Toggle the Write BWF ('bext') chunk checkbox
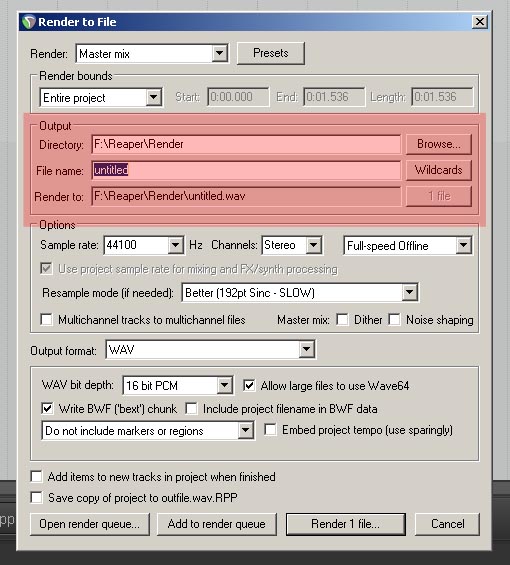The image size is (510, 565). point(47,409)
